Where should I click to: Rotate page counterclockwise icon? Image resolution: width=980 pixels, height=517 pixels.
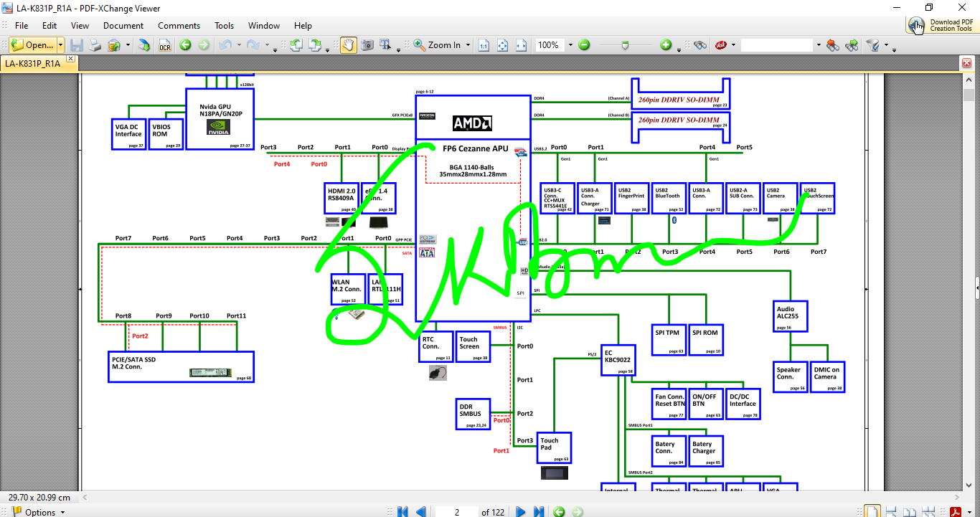296,45
